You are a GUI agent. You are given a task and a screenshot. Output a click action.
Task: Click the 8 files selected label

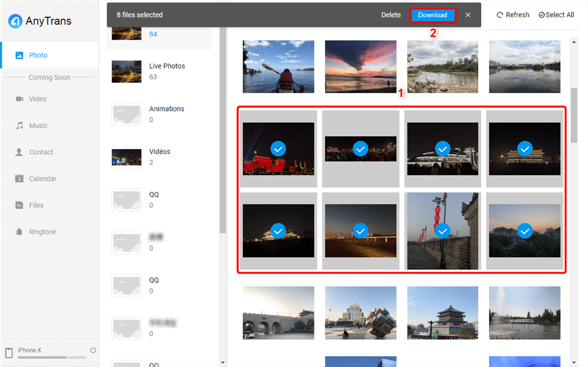139,15
